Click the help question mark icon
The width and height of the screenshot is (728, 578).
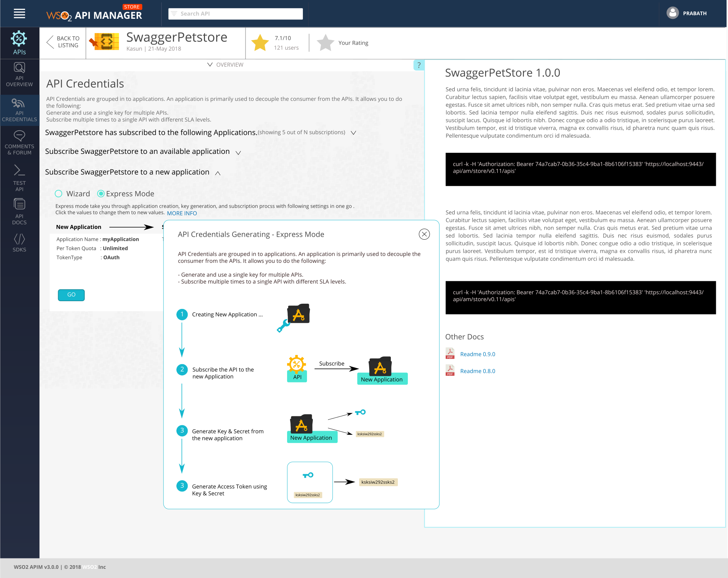(419, 65)
